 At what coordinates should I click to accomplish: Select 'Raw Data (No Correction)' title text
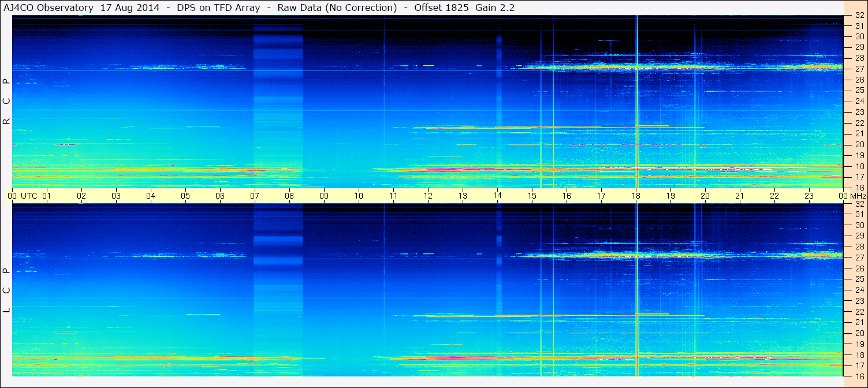coord(337,8)
